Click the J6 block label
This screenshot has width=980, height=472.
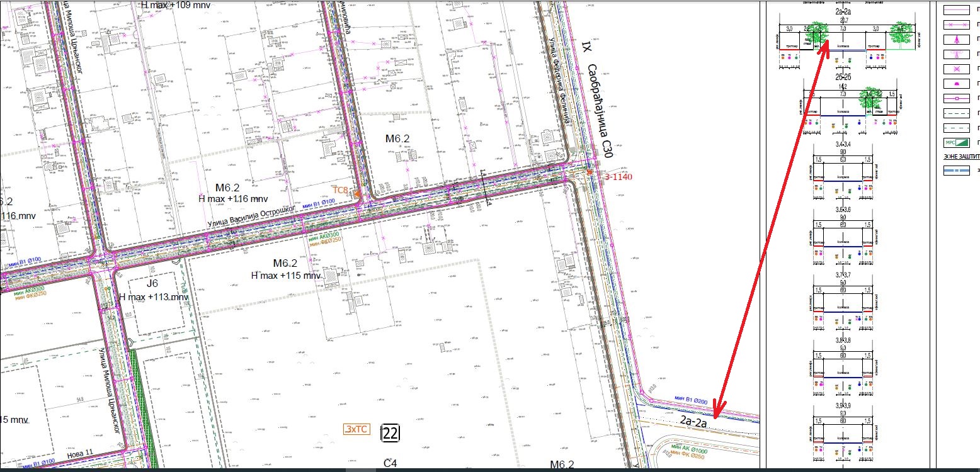tap(151, 284)
